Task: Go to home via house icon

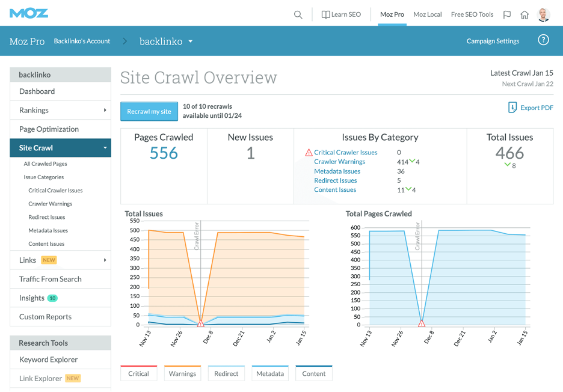Action: 525,14
